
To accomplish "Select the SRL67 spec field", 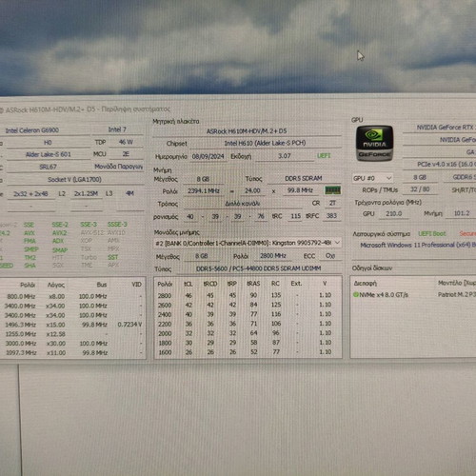I will 49,167.
